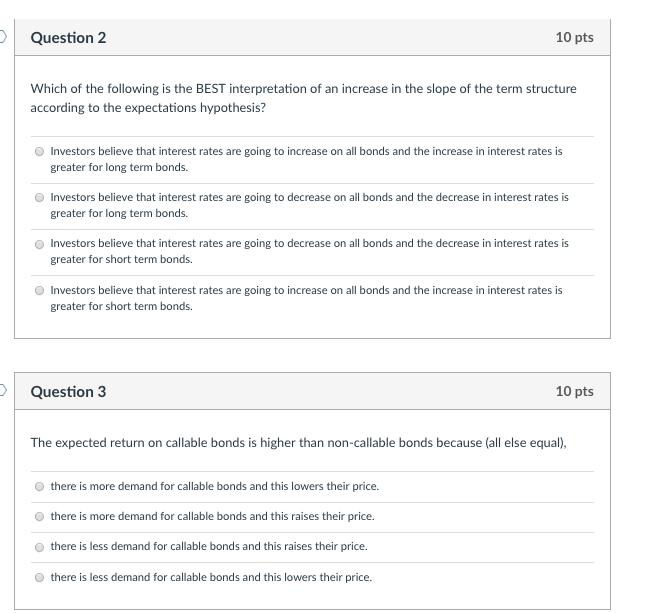Click the Question 3 heading
This screenshot has height=613, width=665.
tap(68, 392)
